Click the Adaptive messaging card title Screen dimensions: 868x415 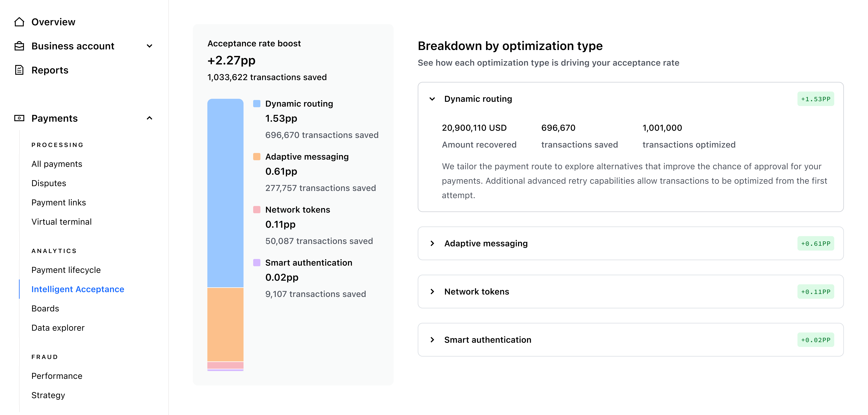click(486, 243)
